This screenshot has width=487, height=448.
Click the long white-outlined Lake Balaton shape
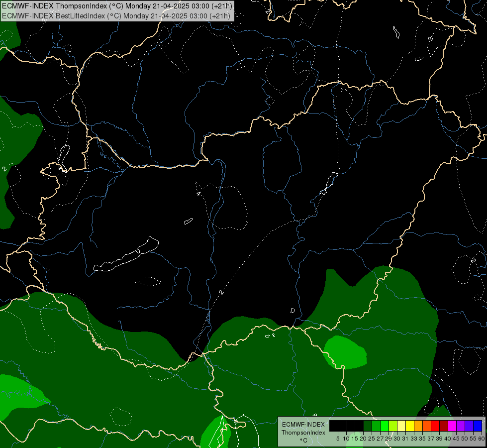tap(126, 255)
